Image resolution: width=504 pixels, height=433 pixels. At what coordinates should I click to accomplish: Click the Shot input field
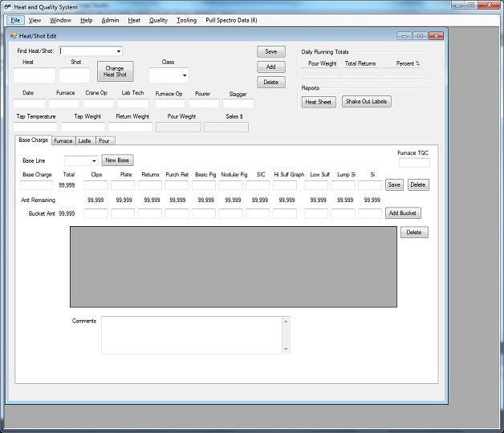pyautogui.click(x=75, y=75)
